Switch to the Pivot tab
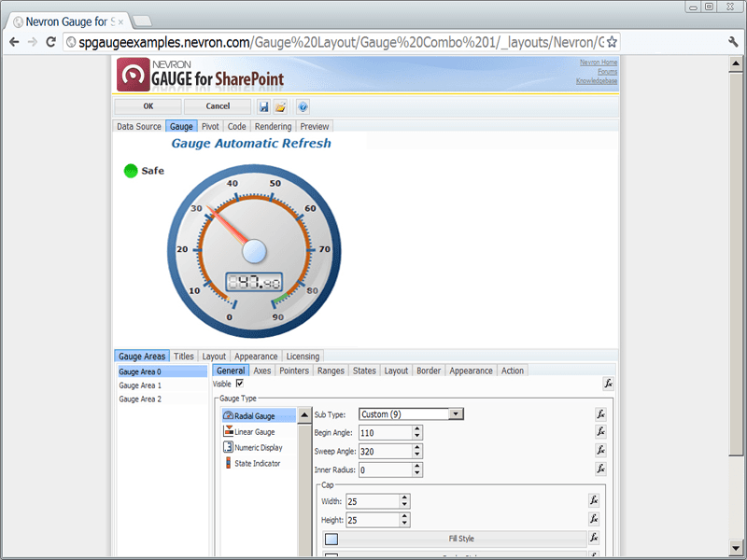Viewport: 747px width, 560px height. point(210,126)
